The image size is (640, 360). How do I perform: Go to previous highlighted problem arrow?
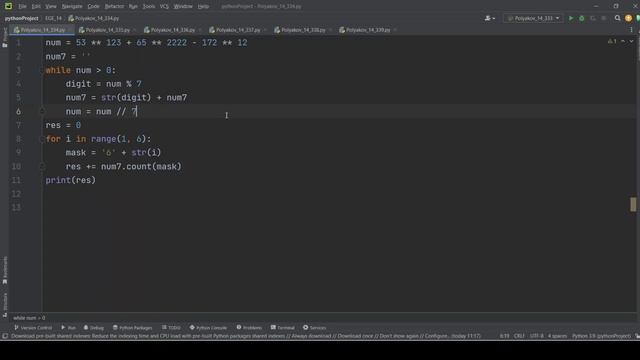623,41
